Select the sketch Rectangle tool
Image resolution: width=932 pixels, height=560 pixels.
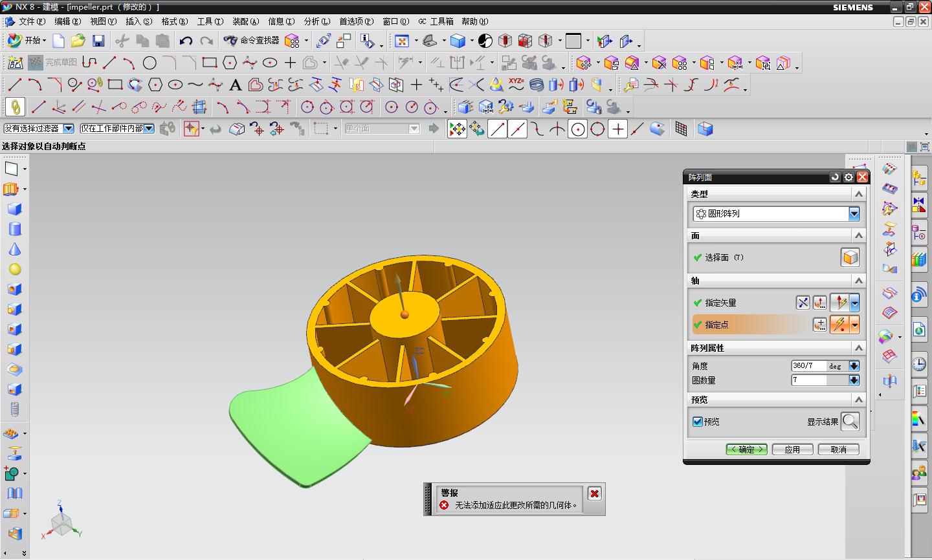coord(209,63)
